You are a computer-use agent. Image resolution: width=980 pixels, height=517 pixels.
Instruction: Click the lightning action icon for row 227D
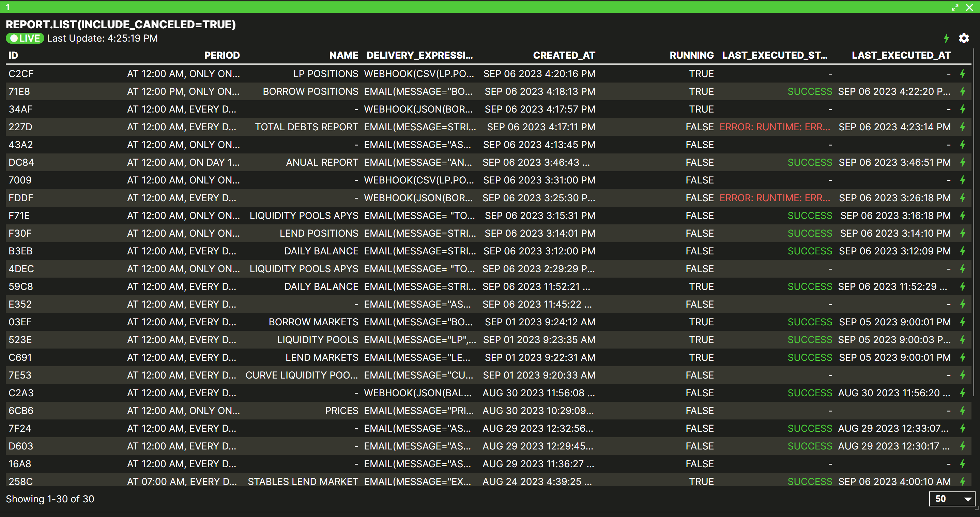point(963,127)
